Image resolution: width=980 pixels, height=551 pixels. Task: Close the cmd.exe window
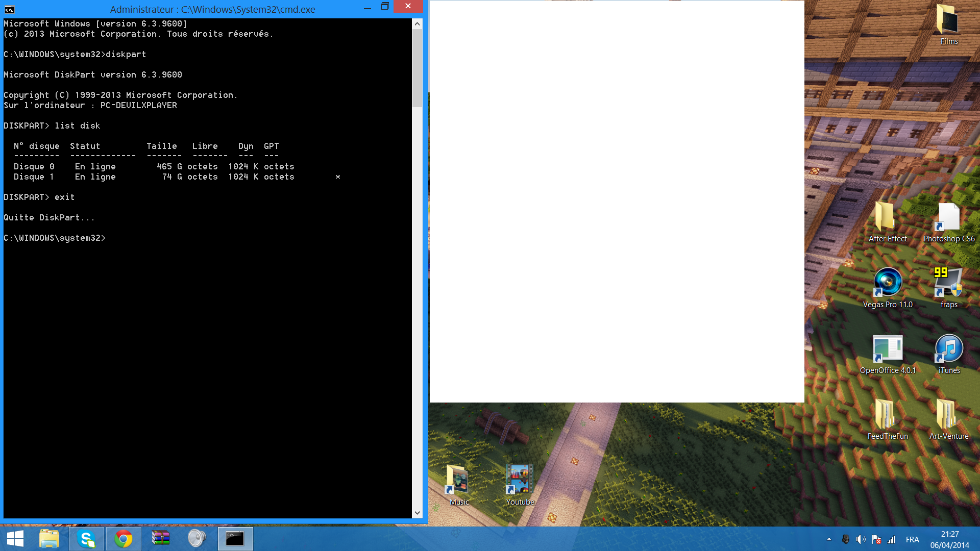408,6
